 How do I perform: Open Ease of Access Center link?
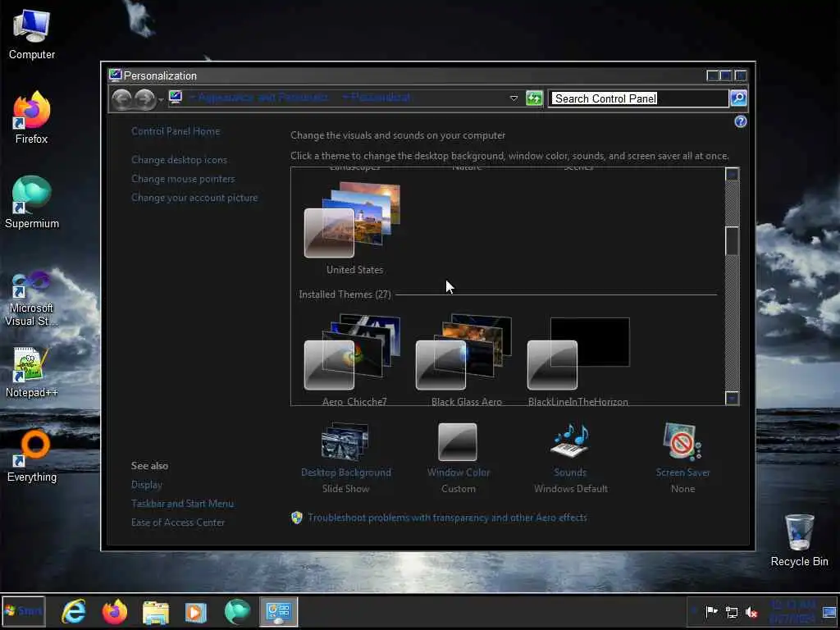point(178,523)
